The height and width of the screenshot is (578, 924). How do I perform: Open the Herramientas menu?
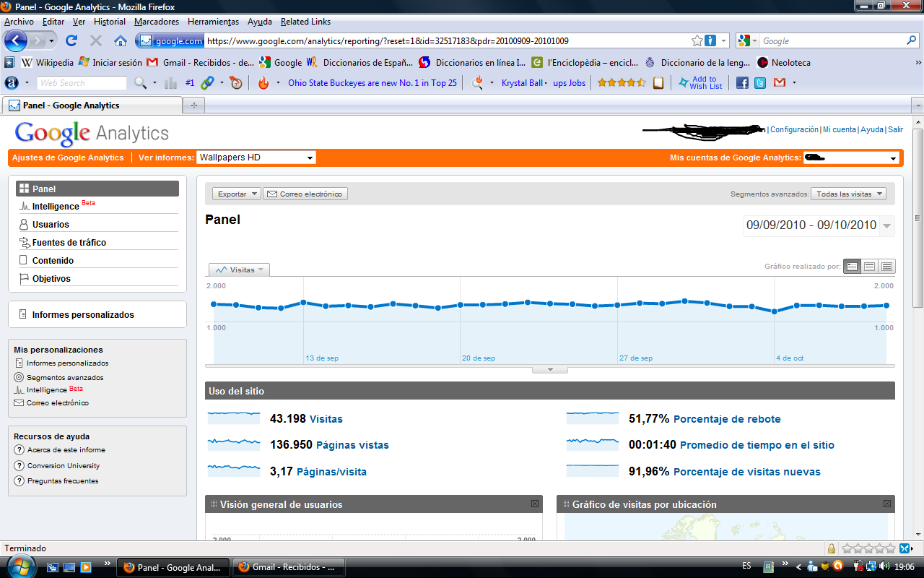tap(213, 22)
